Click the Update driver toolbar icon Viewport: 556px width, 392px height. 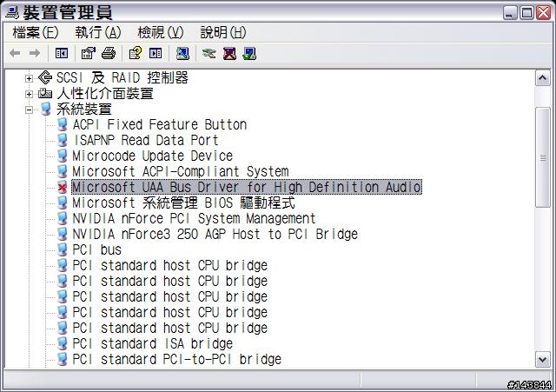(x=208, y=54)
